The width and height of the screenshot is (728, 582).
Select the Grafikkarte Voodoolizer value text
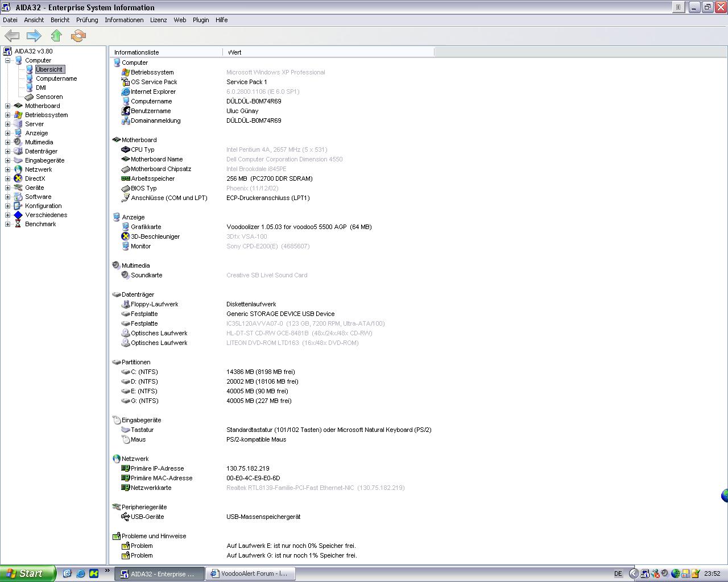[299, 227]
